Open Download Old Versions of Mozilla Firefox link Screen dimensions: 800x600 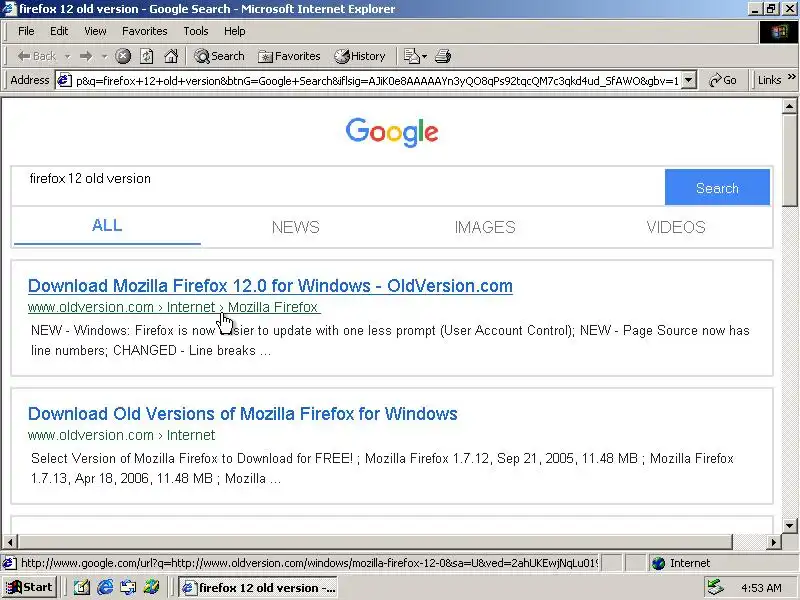point(242,414)
